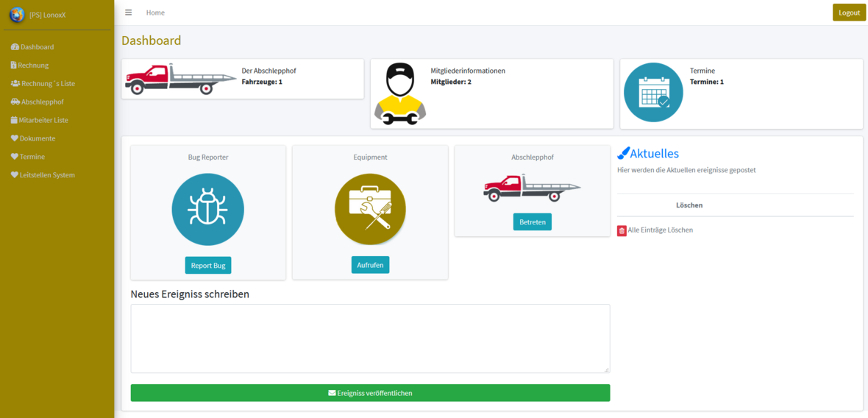Focus the Neues Ereigniss text area
This screenshot has width=868, height=418.
(370, 339)
